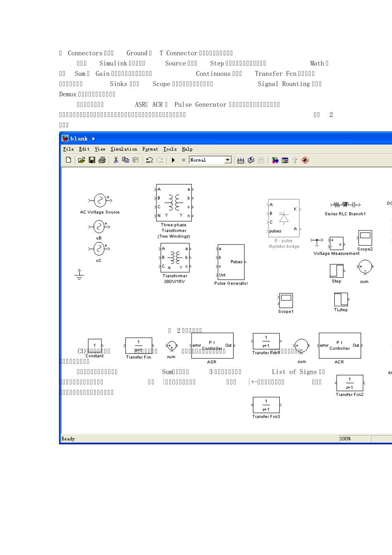Click the Refresh blocks toolbar icon
Viewport: 392px width, 555px height.
250,160
